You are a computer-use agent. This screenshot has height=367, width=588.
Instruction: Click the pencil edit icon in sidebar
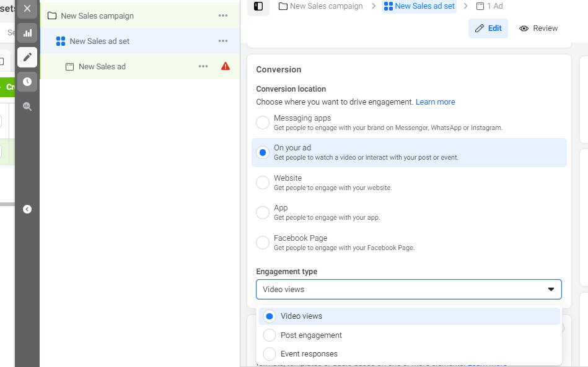pyautogui.click(x=27, y=57)
